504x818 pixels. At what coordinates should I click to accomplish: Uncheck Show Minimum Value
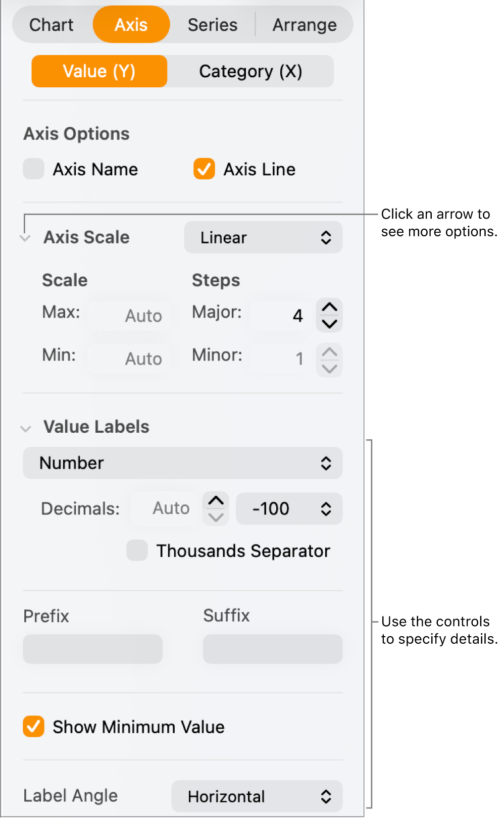33,727
